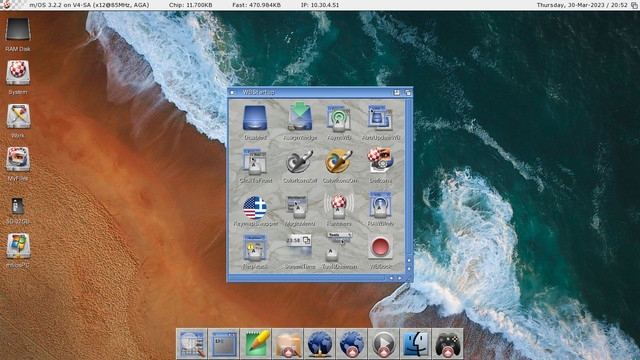
Task: Select the Windows-logo PC volume desktop icon
Action: point(18,246)
